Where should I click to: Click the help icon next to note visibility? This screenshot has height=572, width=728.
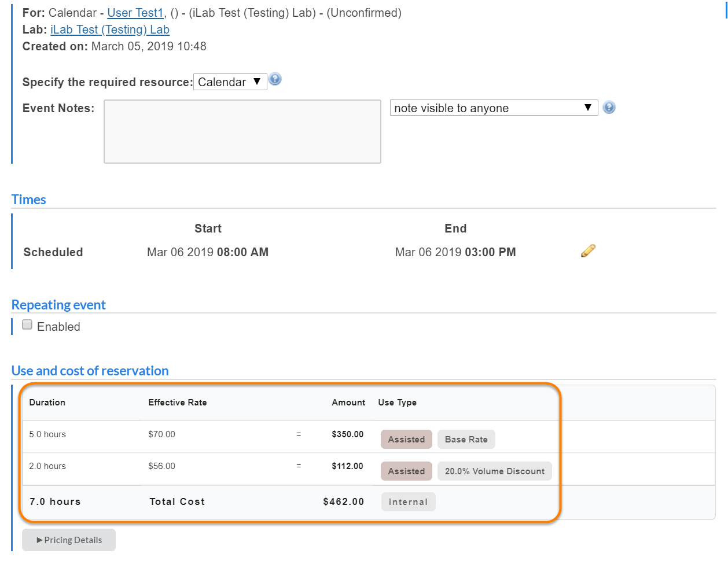(x=609, y=108)
